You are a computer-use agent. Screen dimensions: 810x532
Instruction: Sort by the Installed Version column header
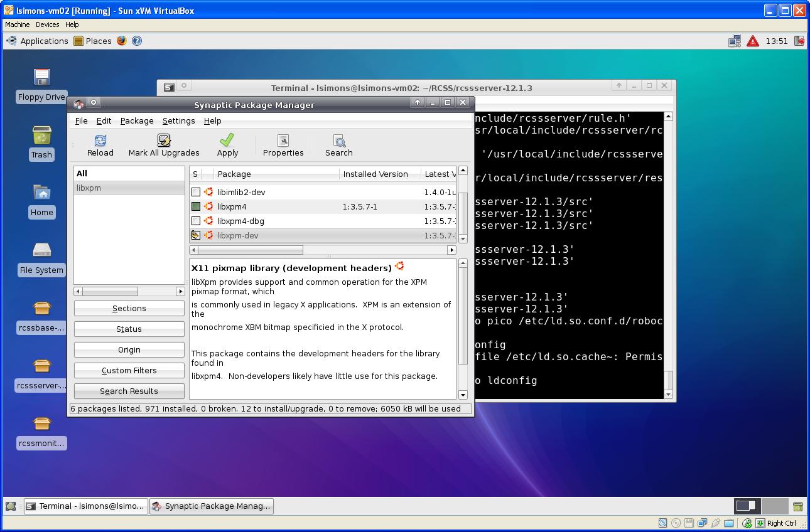[380, 174]
